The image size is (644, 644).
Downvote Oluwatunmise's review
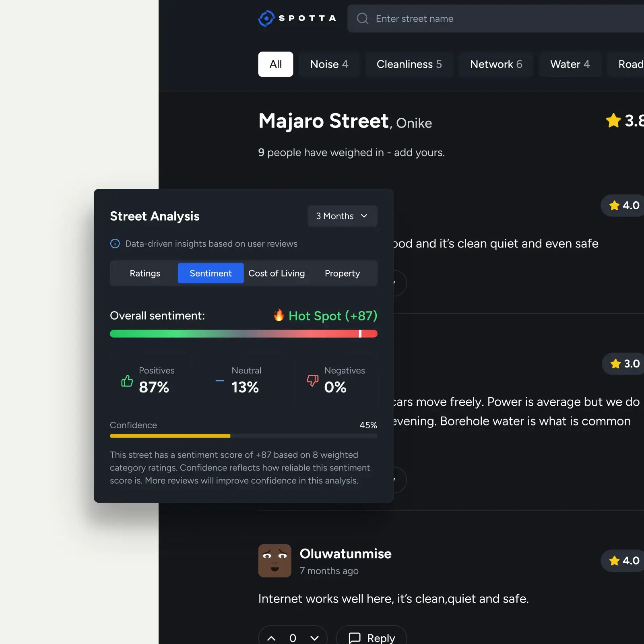(x=314, y=638)
